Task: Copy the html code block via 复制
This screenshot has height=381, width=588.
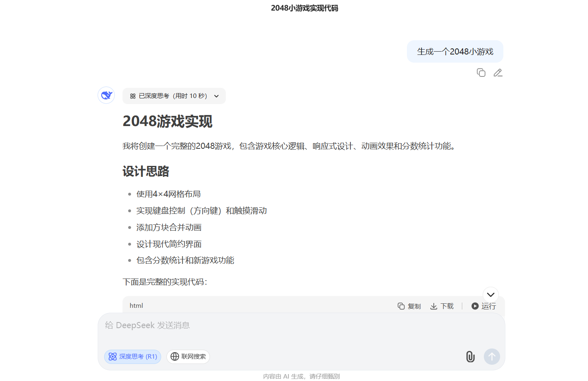Action: [409, 306]
